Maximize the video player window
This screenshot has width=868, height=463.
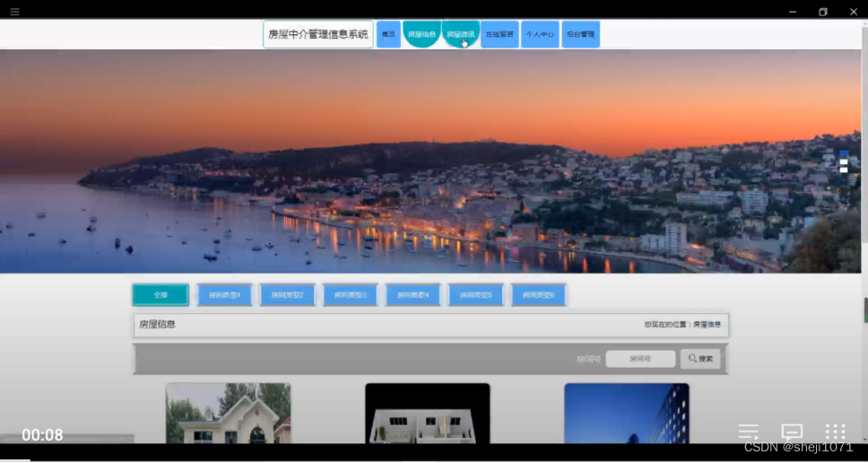pyautogui.click(x=823, y=12)
